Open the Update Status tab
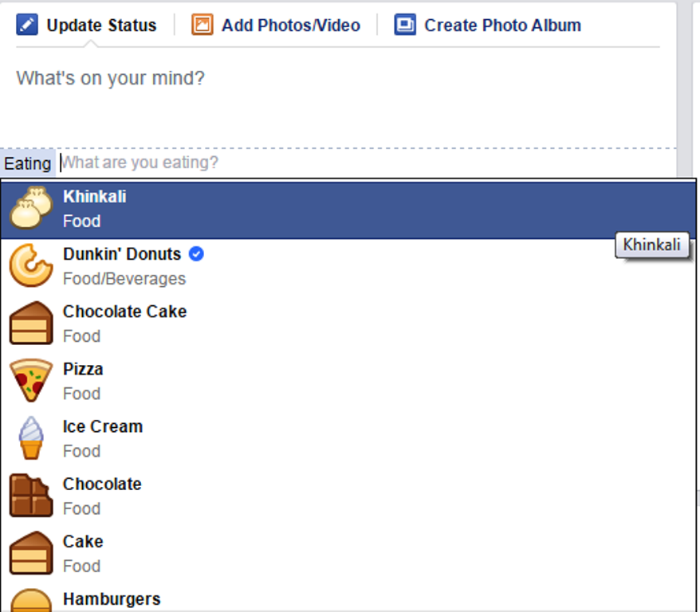 click(x=86, y=25)
